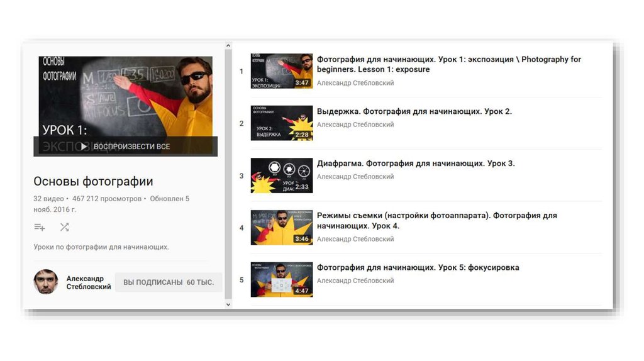The height and width of the screenshot is (361, 644).
Task: Open title Урок 5: фокусировка
Action: point(418,267)
